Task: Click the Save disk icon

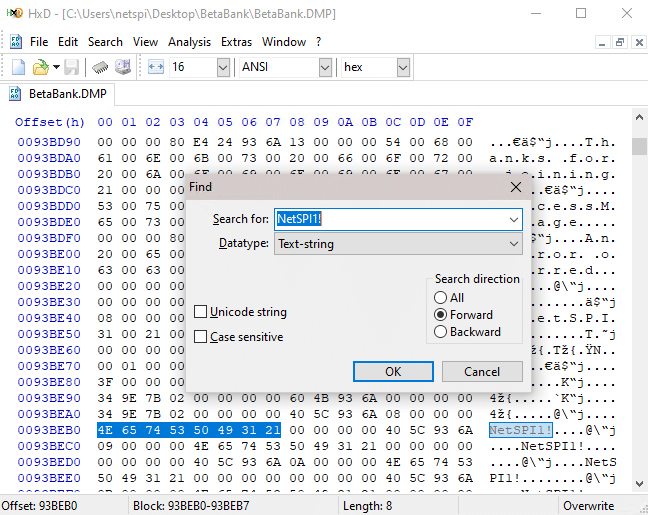Action: click(72, 67)
